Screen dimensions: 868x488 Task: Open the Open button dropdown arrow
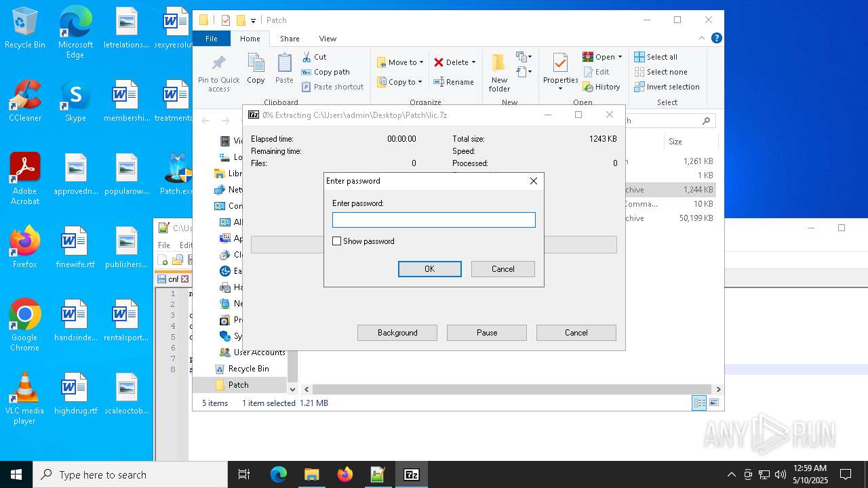(620, 57)
